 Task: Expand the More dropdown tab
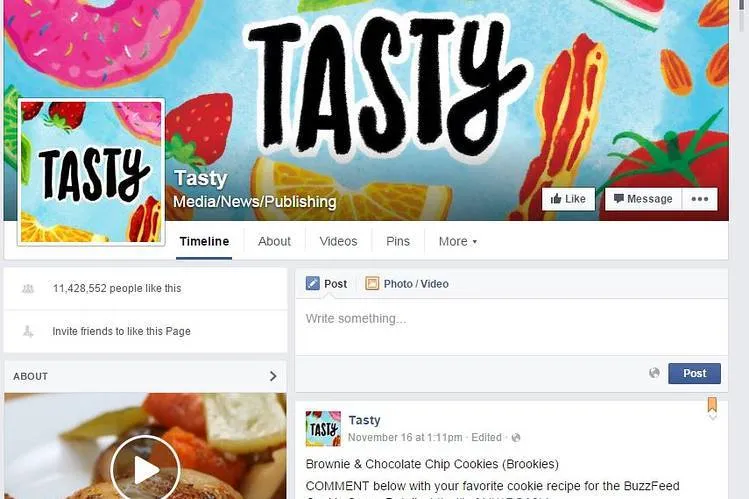pyautogui.click(x=458, y=242)
